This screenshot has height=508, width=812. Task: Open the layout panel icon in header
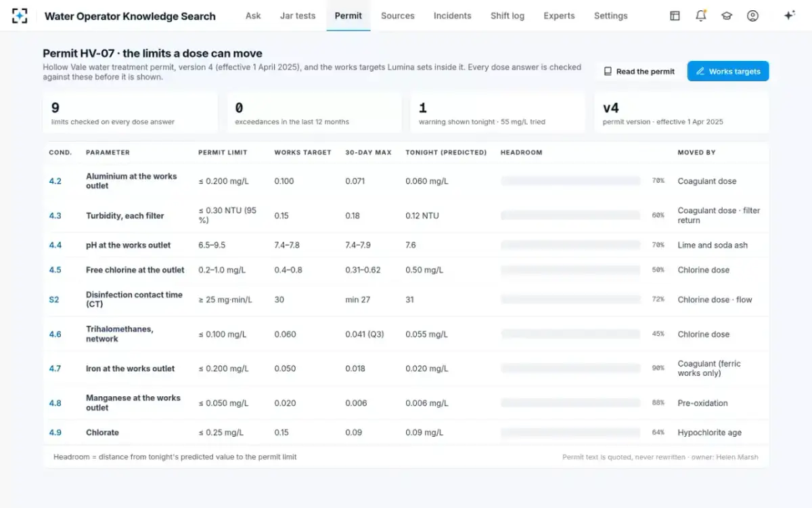point(675,16)
